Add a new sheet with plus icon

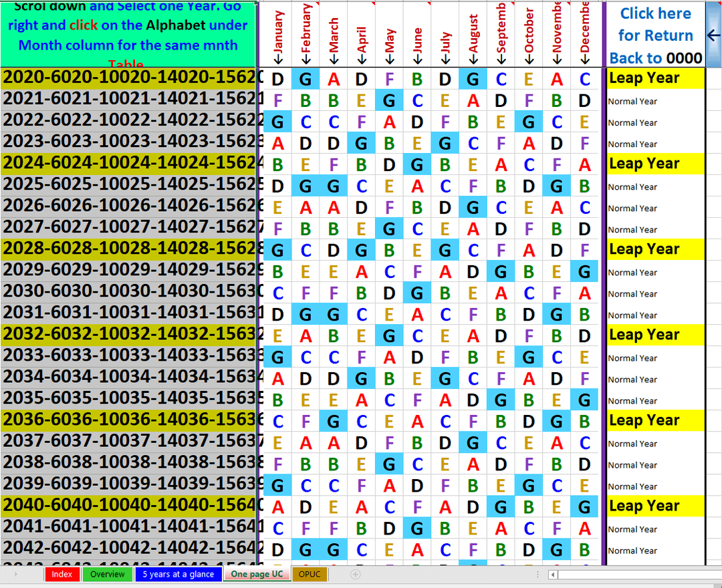pyautogui.click(x=355, y=574)
